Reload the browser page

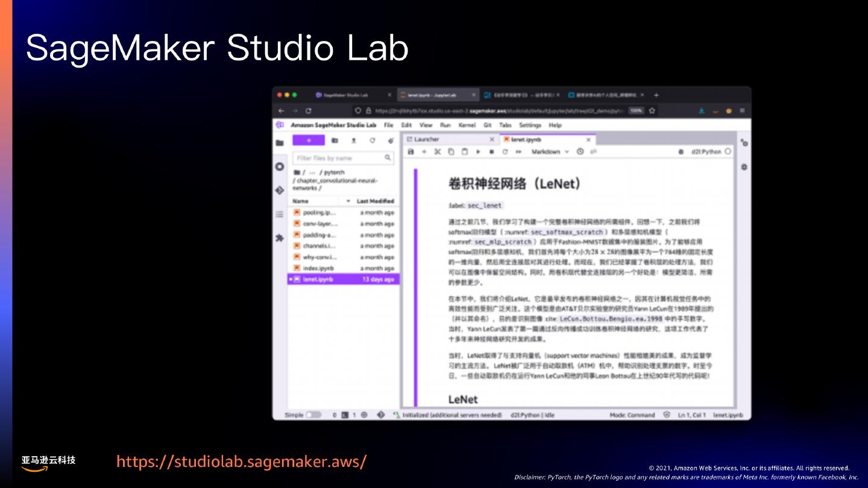pos(309,111)
